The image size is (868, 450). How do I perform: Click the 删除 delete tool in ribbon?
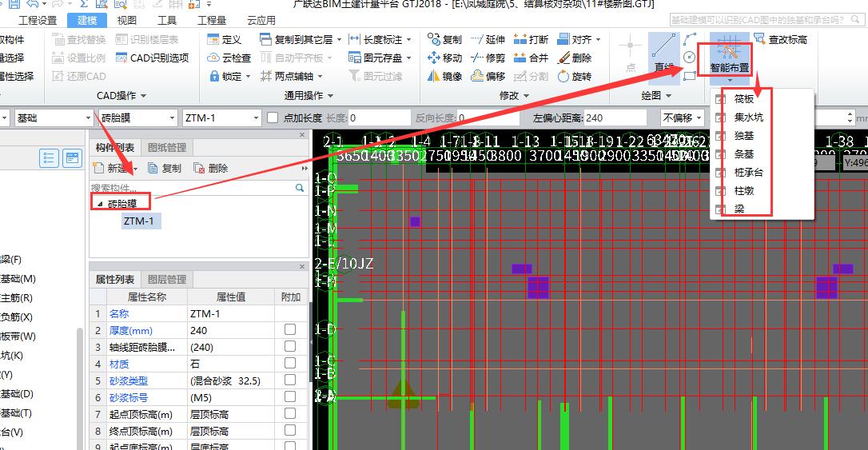(575, 58)
